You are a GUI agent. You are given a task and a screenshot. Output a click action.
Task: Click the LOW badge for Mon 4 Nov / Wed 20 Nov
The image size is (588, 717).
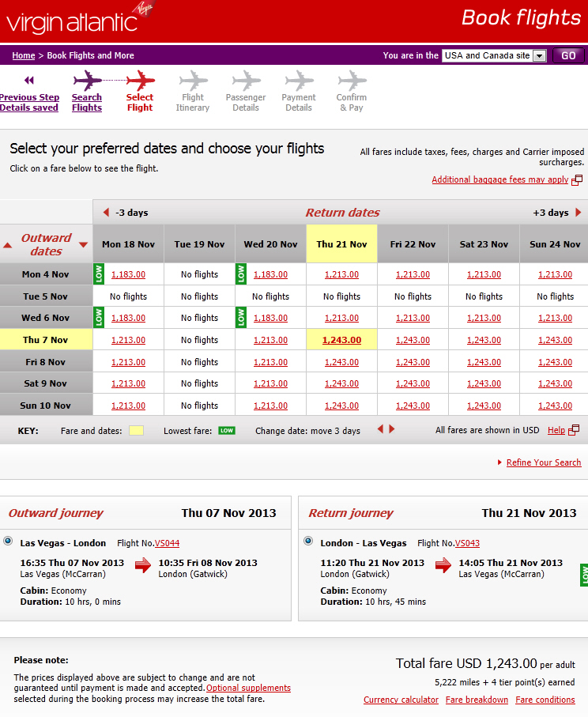click(241, 274)
